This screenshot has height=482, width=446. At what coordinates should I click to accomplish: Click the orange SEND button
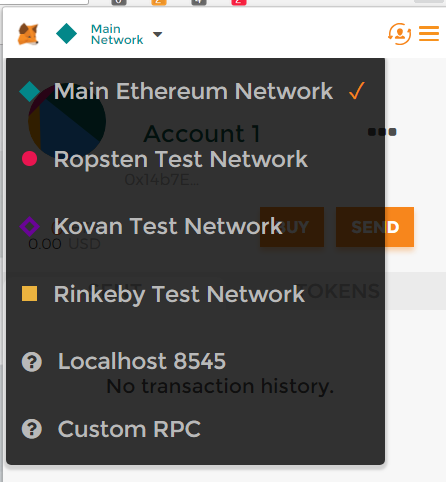(x=375, y=227)
